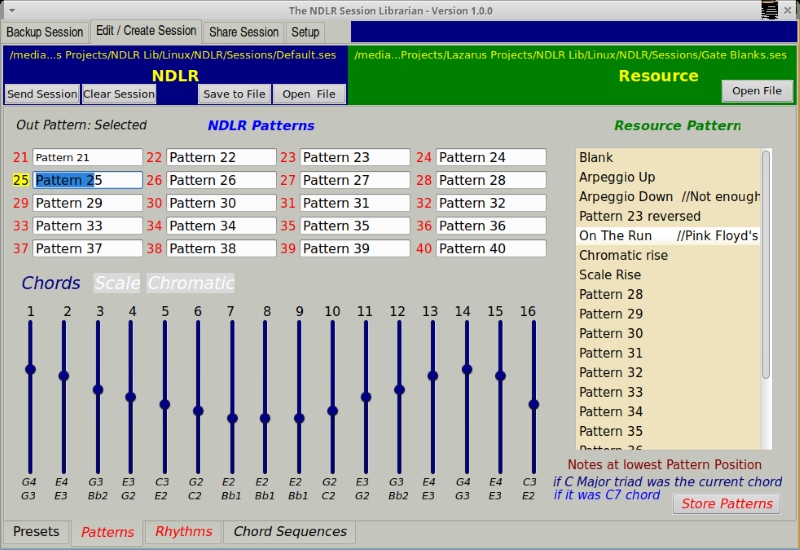Click Open File in the Resource panel
This screenshot has width=800, height=550.
[756, 91]
